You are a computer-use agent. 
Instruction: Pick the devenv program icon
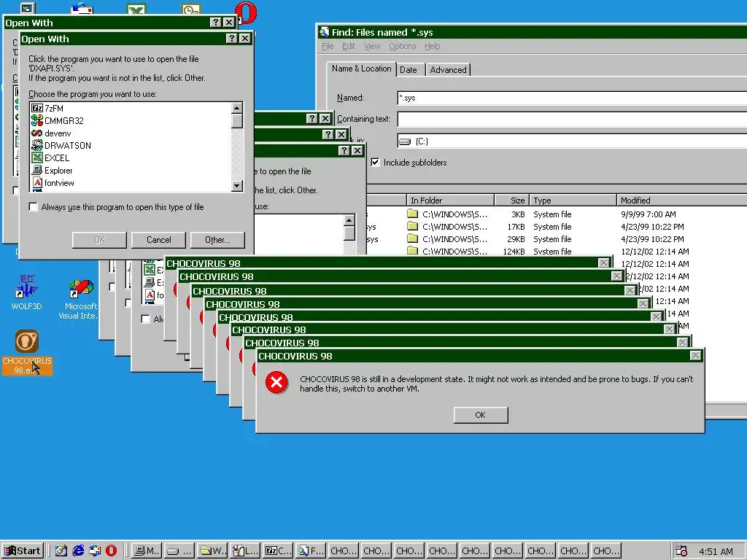click(x=36, y=133)
